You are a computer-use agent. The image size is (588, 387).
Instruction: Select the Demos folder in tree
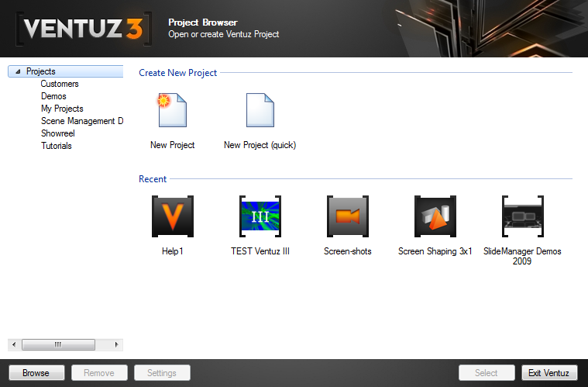pos(53,96)
